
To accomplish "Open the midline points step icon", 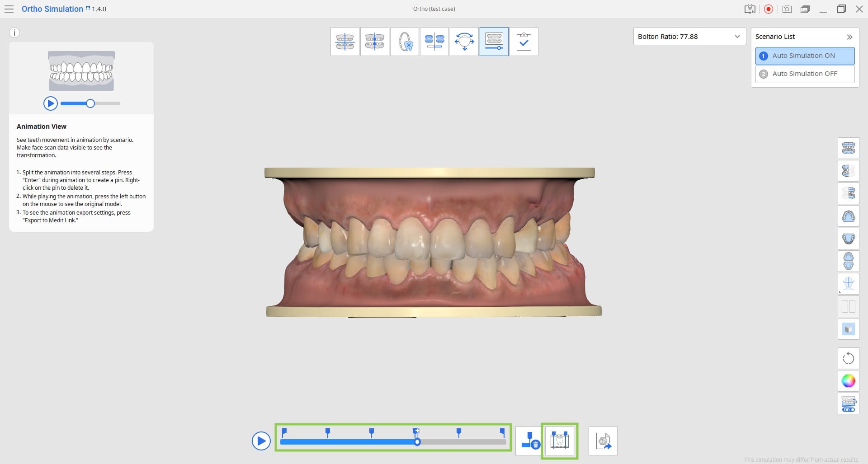I will click(x=375, y=42).
